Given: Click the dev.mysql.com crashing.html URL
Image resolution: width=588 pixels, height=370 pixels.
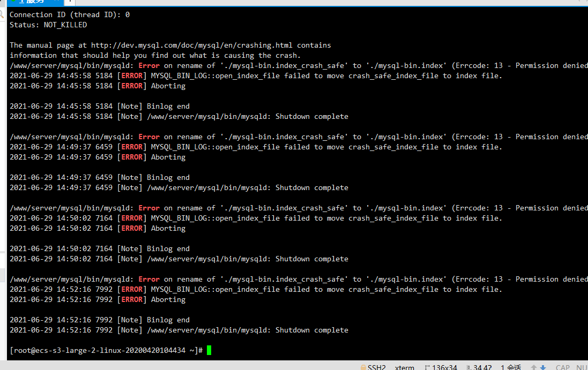Looking at the screenshot, I should point(192,45).
